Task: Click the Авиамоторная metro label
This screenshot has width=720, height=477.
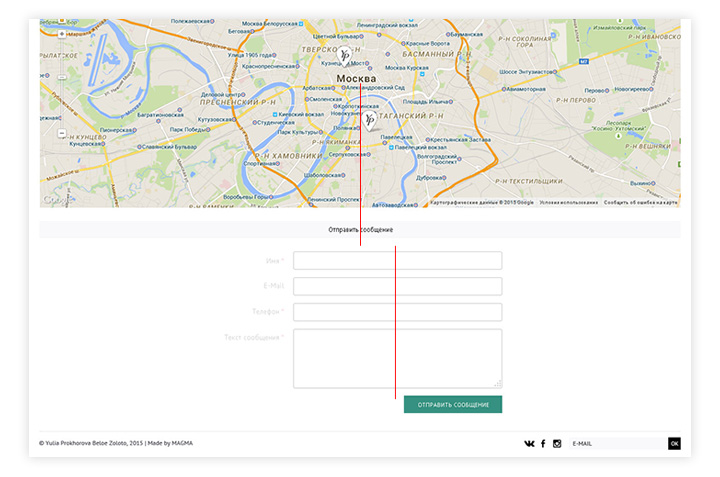Action: point(526,89)
